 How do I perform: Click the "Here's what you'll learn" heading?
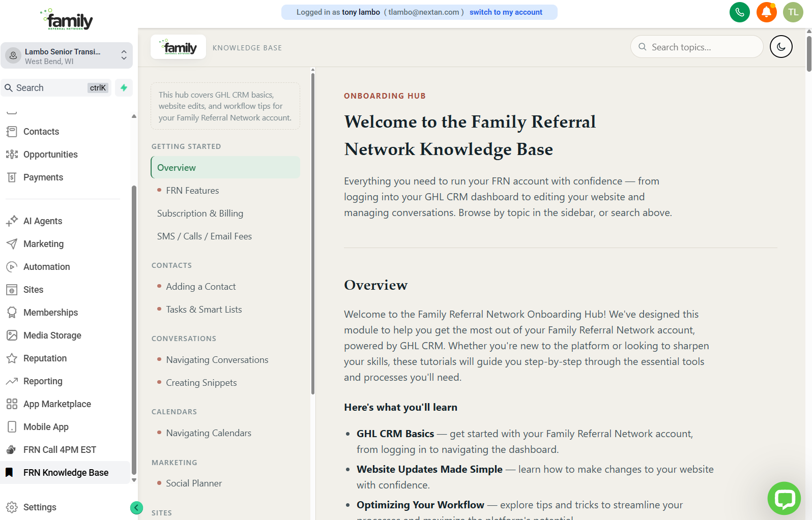click(400, 407)
